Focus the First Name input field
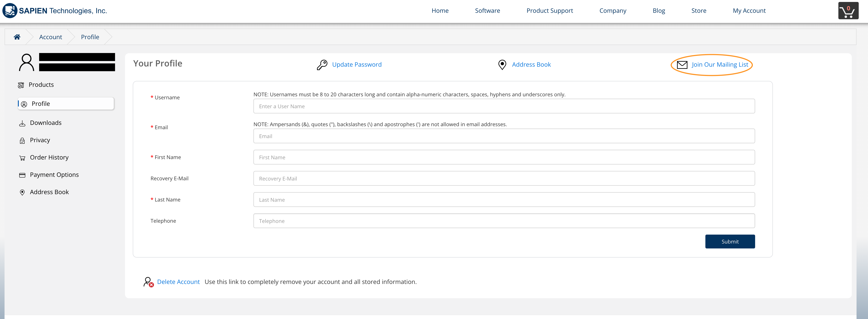The height and width of the screenshot is (319, 868). point(504,158)
